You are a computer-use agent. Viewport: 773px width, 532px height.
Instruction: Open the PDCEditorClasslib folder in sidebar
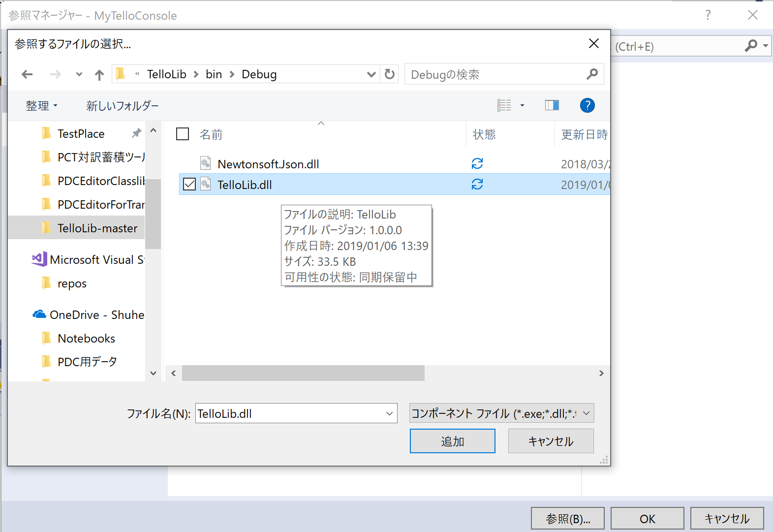(101, 181)
